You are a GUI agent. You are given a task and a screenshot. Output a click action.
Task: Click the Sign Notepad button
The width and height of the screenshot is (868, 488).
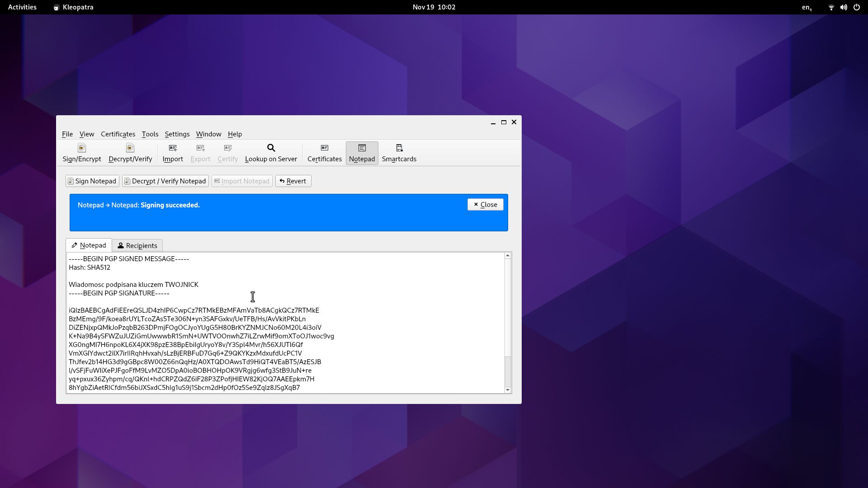coord(92,181)
